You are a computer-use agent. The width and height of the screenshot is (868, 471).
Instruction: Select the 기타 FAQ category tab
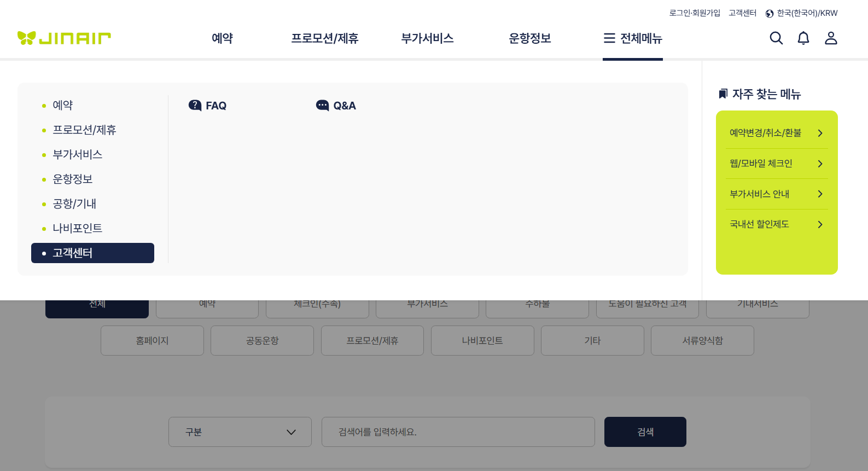(x=592, y=340)
